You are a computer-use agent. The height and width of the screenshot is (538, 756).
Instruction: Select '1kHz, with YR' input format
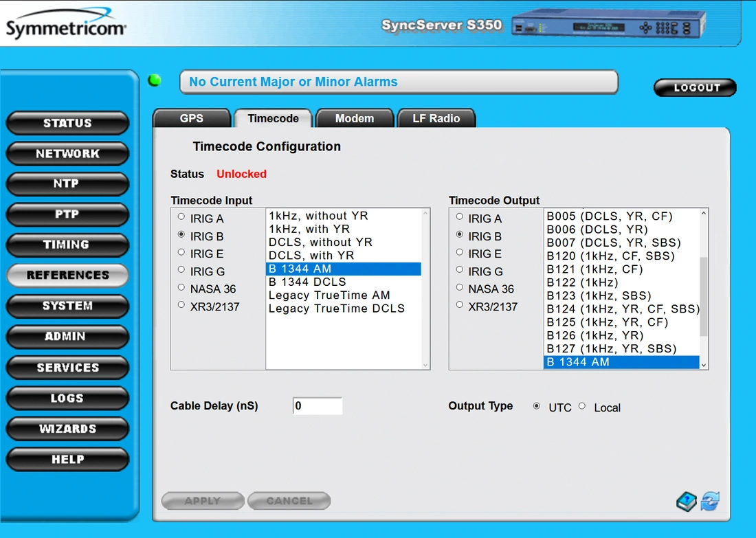click(x=343, y=229)
